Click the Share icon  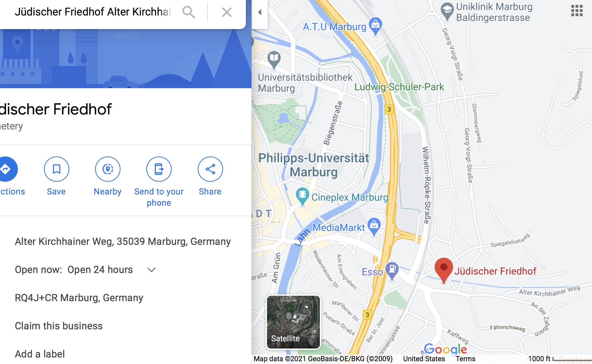click(210, 169)
